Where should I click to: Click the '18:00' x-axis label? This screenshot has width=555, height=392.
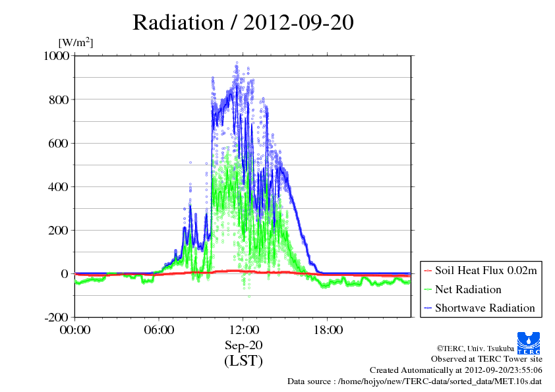coord(328,330)
